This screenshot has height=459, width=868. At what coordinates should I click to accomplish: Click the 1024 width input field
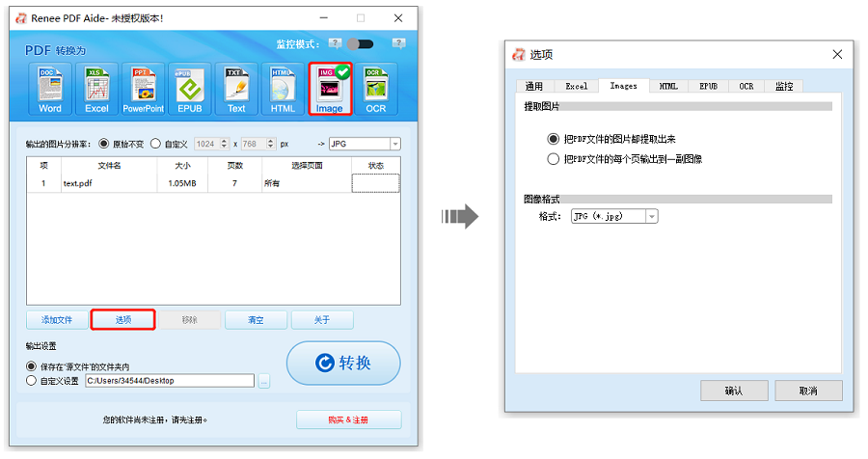click(x=207, y=144)
